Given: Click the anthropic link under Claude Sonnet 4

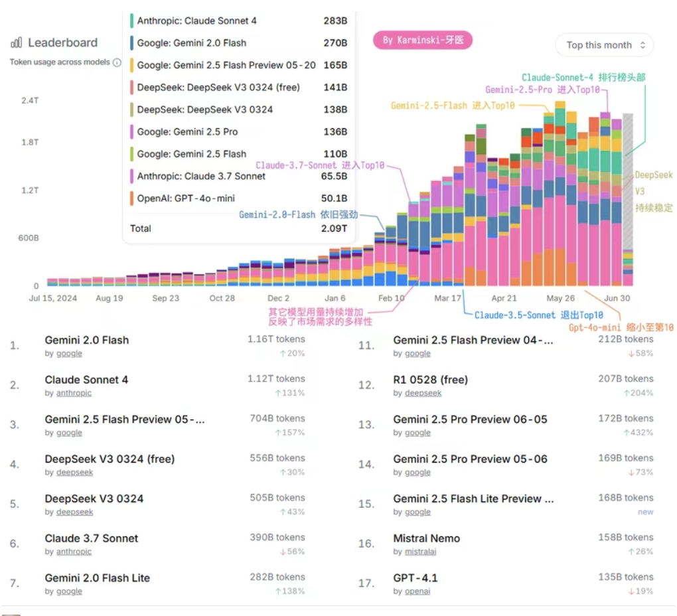Looking at the screenshot, I should click(x=74, y=393).
